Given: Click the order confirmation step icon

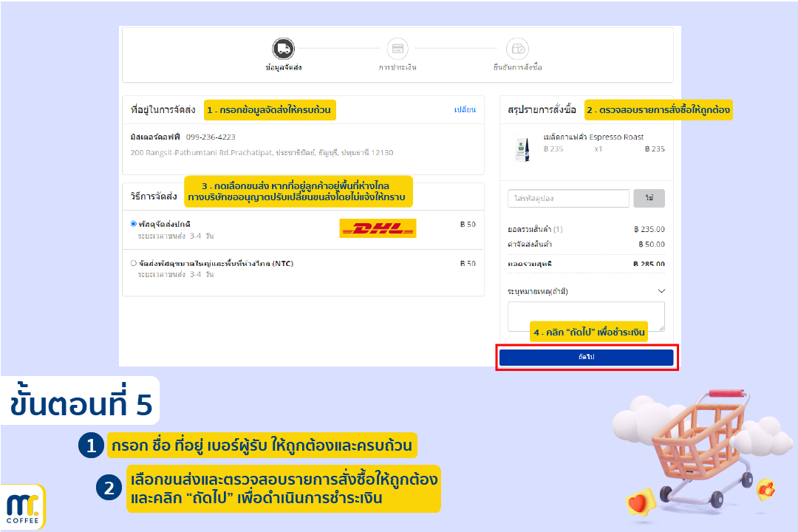Looking at the screenshot, I should pyautogui.click(x=517, y=49).
